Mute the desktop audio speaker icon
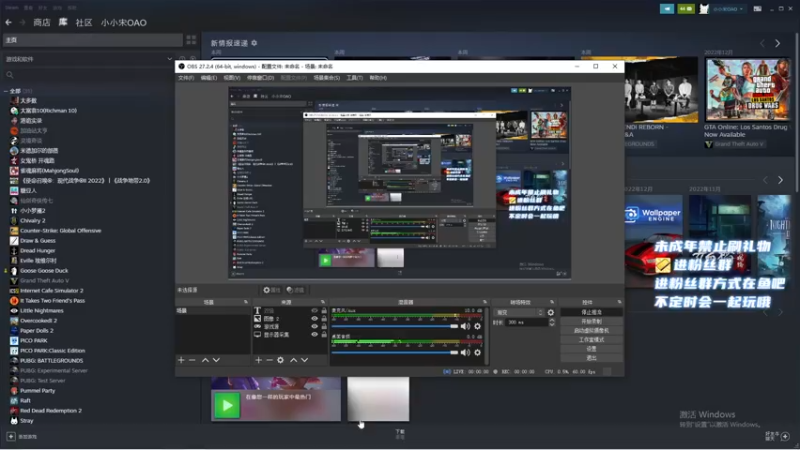This screenshot has height=450, width=800. pyautogui.click(x=465, y=352)
